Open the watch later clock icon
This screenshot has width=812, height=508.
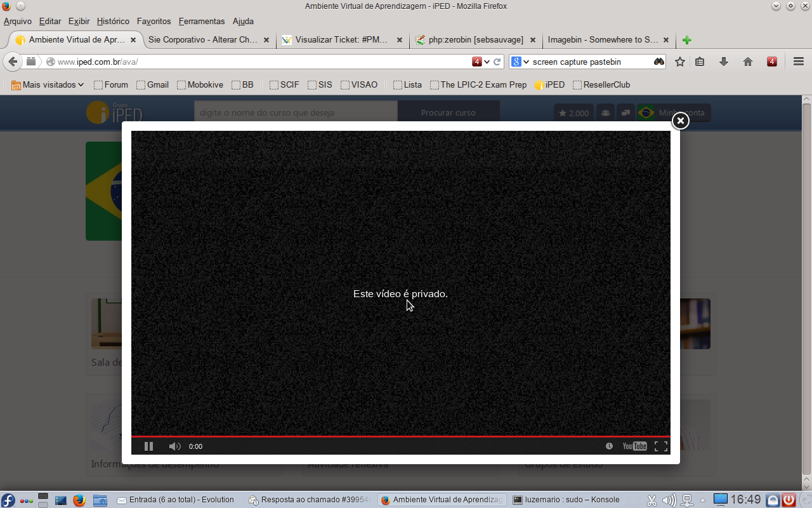609,446
